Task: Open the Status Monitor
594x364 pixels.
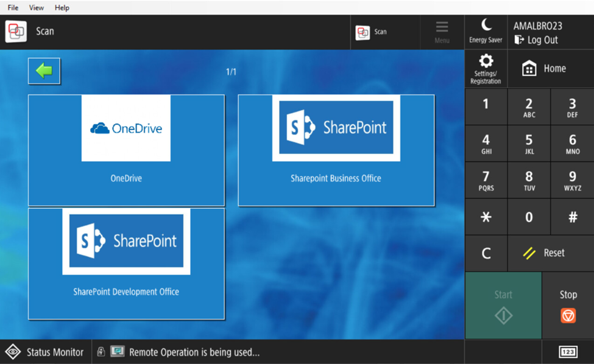Action: [46, 352]
